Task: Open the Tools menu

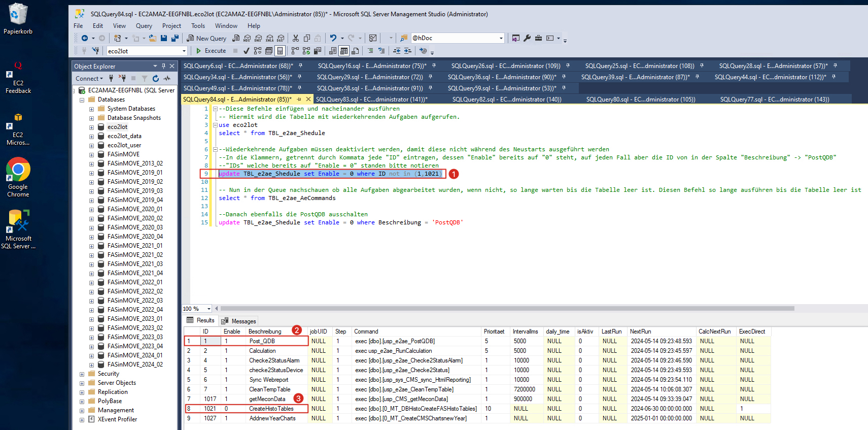Action: tap(198, 26)
